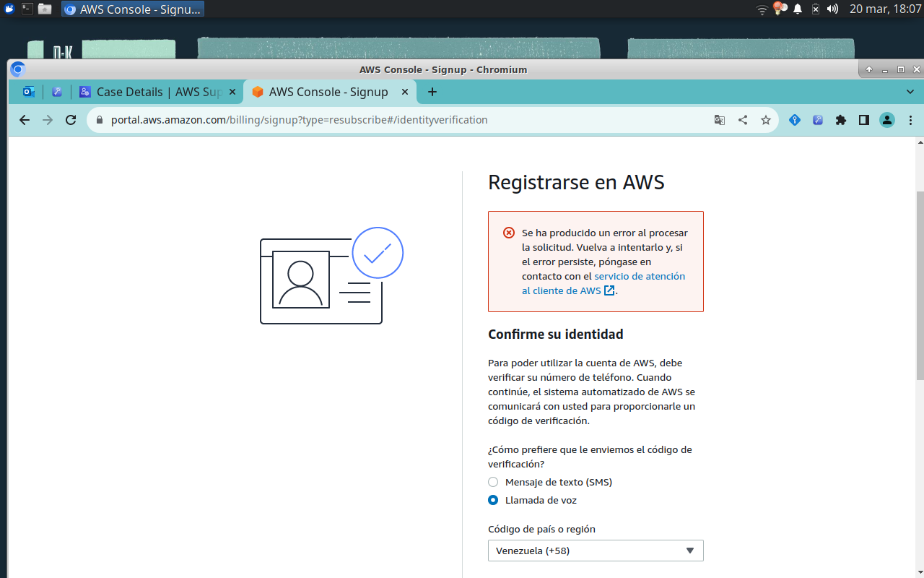
Task: Click the Chromium window menu icon
Action: [18, 69]
